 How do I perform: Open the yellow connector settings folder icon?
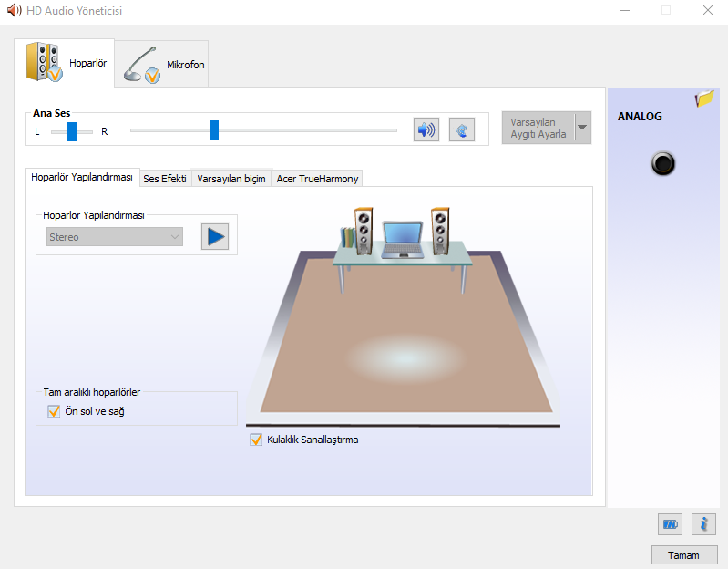(704, 98)
